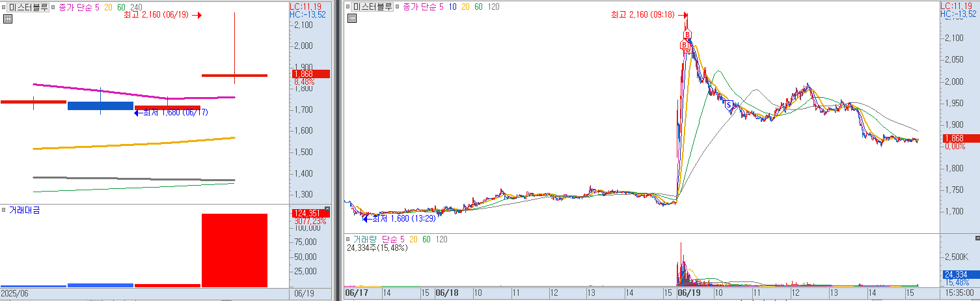The width and height of the screenshot is (980, 301).
Task: Click the blue 24,334 volume tag
Action: (960, 274)
